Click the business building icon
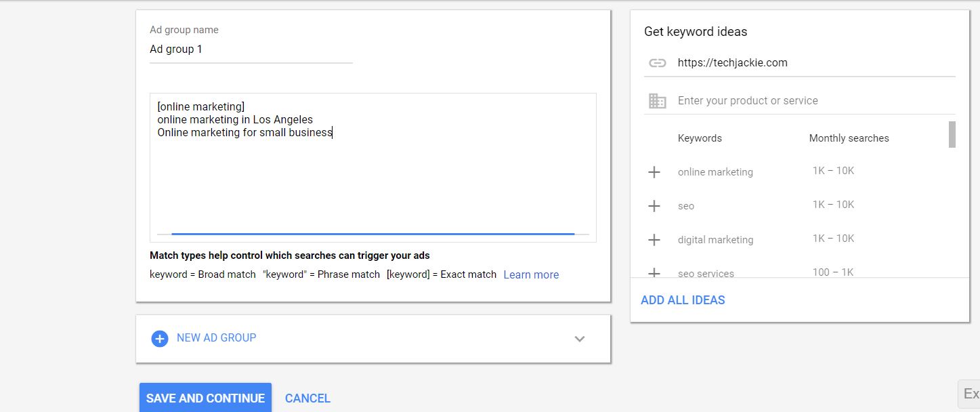 click(658, 101)
